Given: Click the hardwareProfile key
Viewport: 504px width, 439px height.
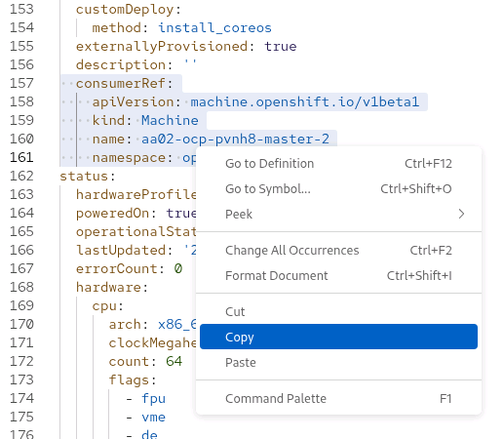Looking at the screenshot, I should pos(136,195).
